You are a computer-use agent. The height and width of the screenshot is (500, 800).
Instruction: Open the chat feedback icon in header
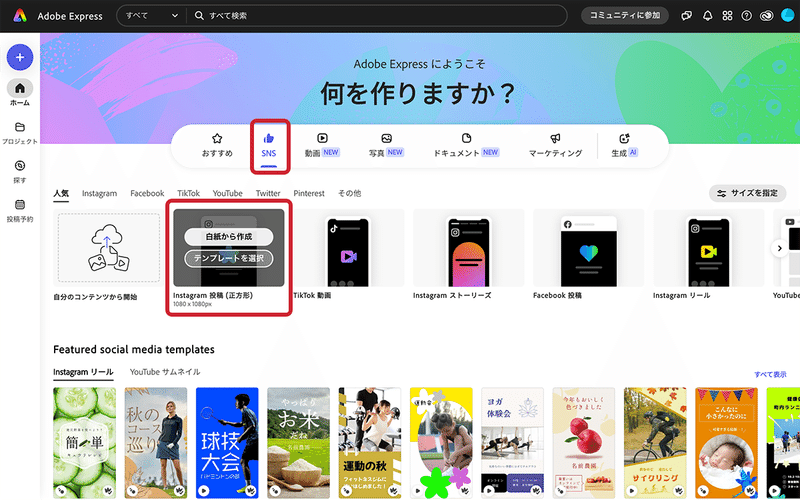[x=687, y=16]
